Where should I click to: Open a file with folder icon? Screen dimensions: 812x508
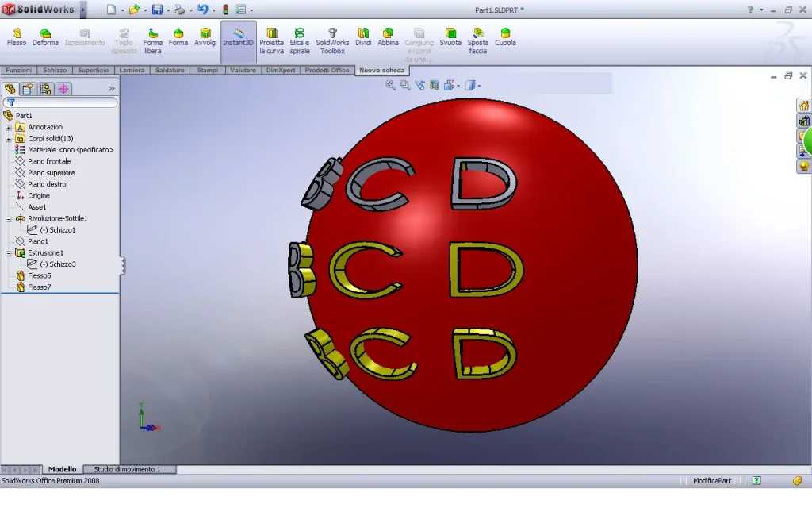point(134,10)
